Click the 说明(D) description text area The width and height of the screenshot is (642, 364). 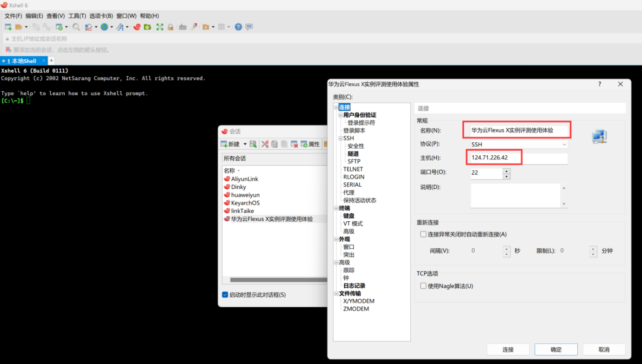(x=515, y=196)
